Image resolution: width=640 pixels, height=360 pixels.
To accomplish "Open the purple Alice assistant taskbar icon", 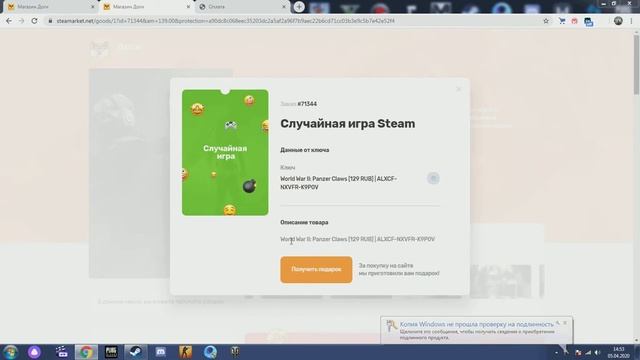I will tap(35, 352).
